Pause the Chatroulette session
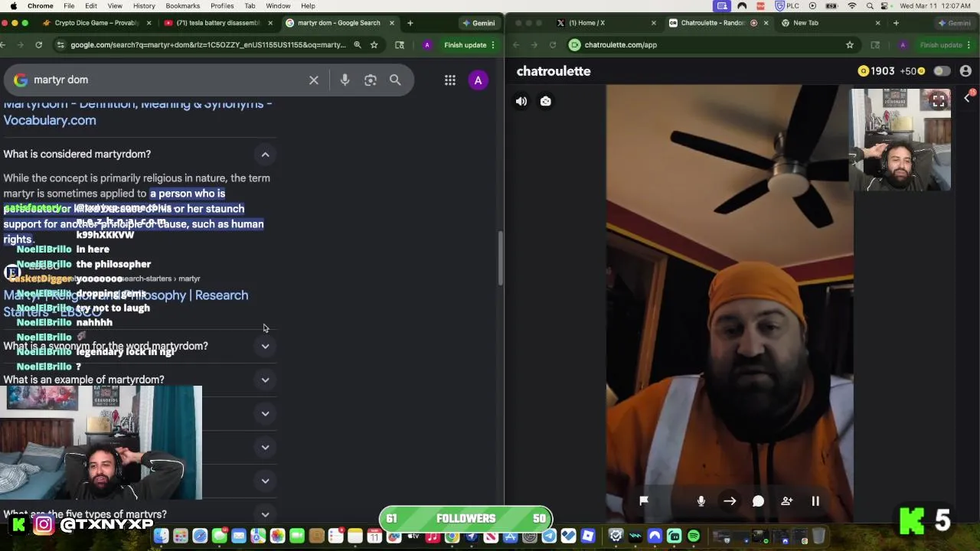Image resolution: width=980 pixels, height=551 pixels. coord(815,500)
